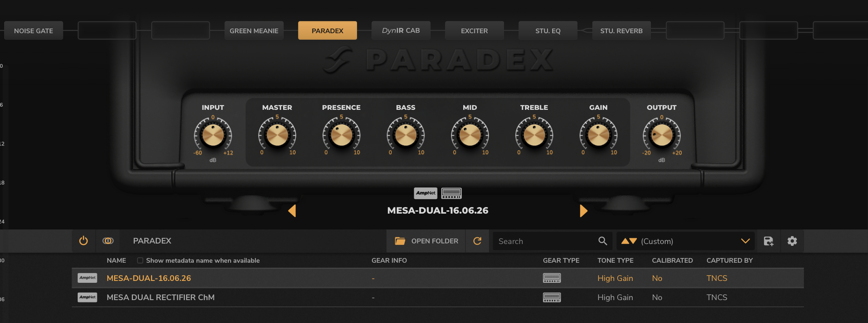Screen dimensions: 868x323
Task: Select the MESA-DUAL-16.06.26 capture row
Action: (x=438, y=278)
